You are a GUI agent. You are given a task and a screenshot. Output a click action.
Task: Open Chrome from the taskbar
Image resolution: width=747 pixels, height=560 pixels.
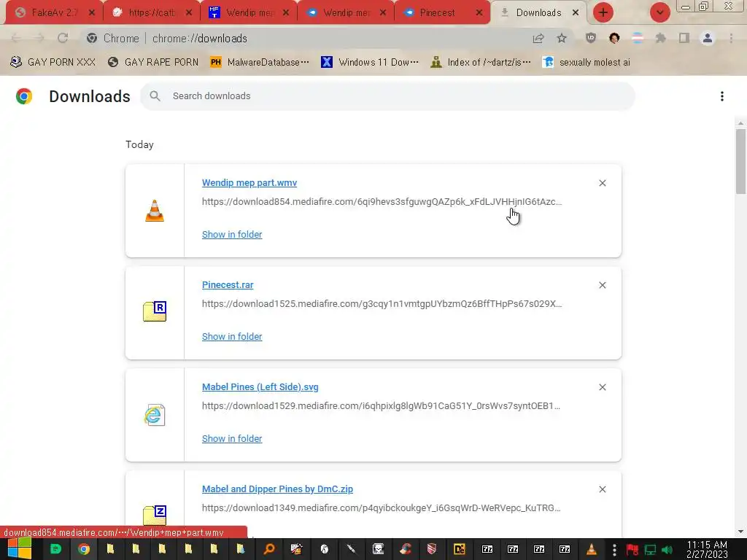coord(84,549)
